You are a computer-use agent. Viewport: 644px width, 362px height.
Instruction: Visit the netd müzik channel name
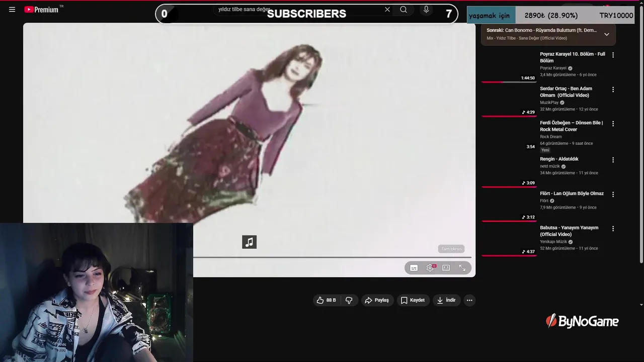550,166
